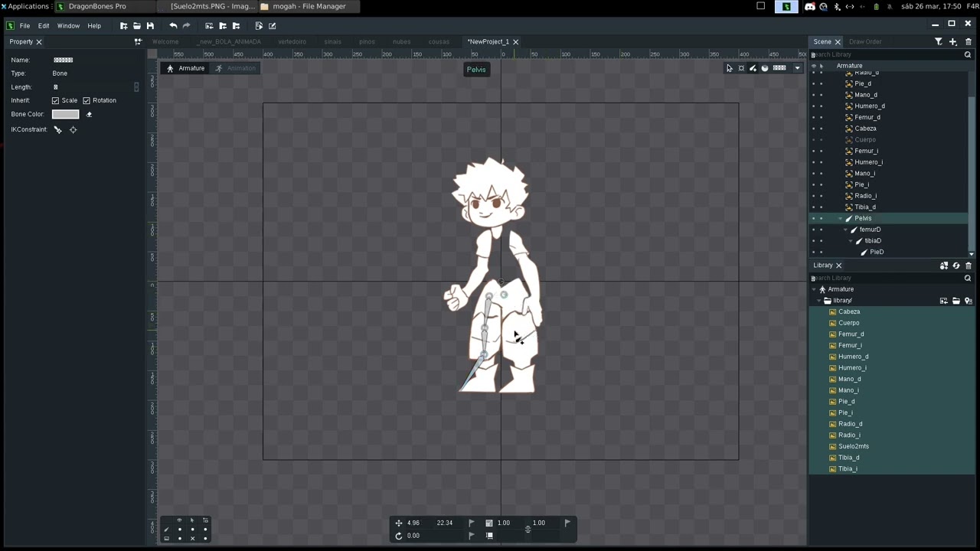The width and height of the screenshot is (980, 551).
Task: Delete selected asset from Library panel
Action: pos(968,266)
